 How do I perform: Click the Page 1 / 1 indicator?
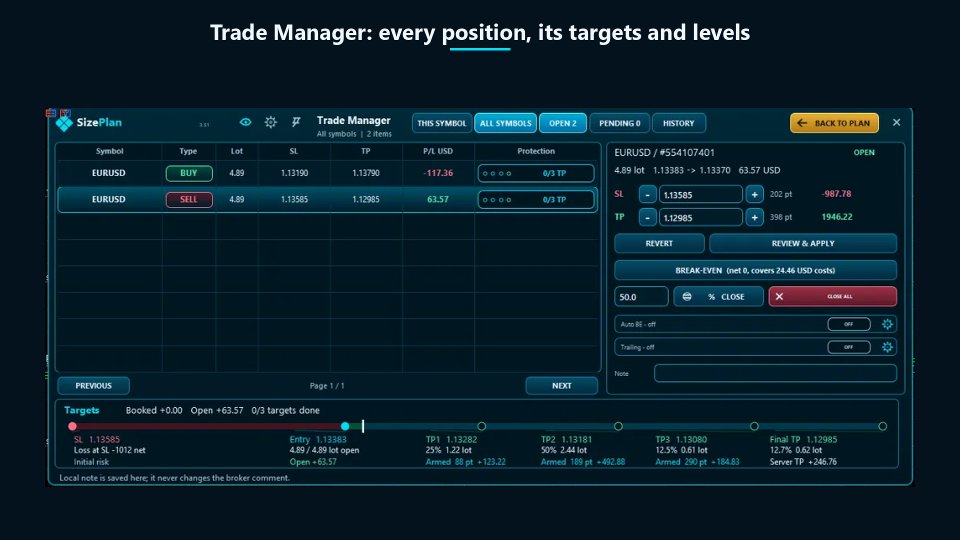[x=327, y=386]
